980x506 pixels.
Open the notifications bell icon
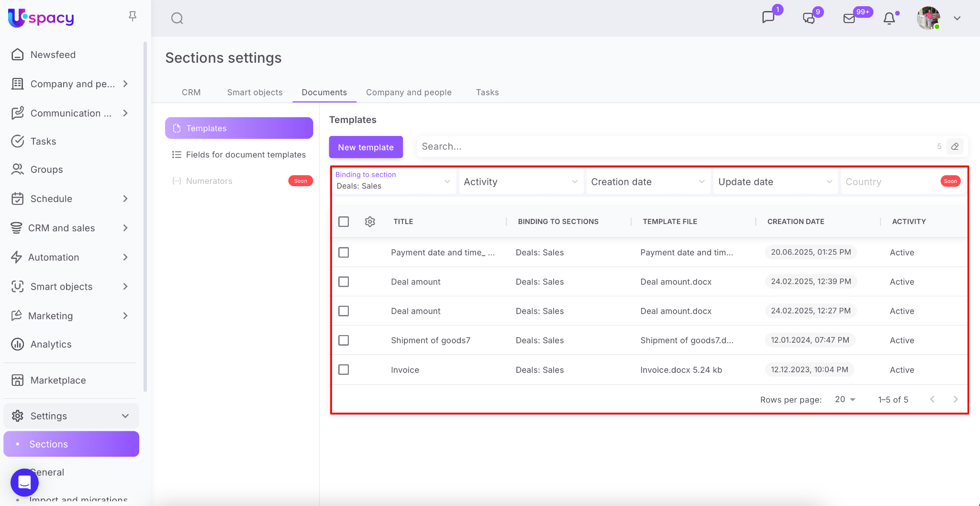(x=889, y=18)
